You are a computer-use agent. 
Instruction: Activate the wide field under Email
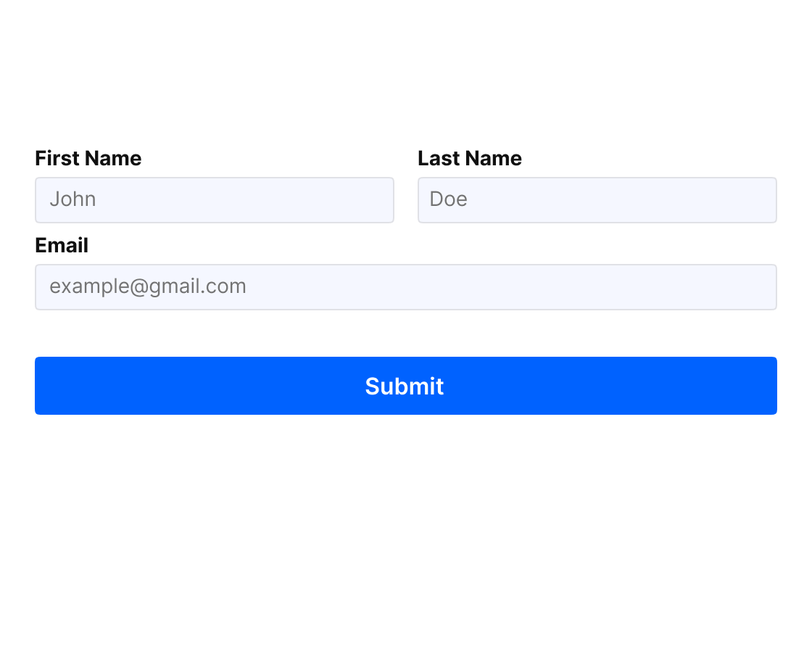point(406,287)
